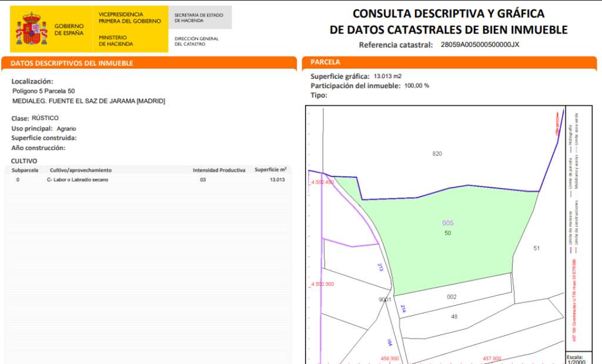This screenshot has height=364, width=602.
Task: Click parcel 48 on the map
Action: [x=454, y=316]
